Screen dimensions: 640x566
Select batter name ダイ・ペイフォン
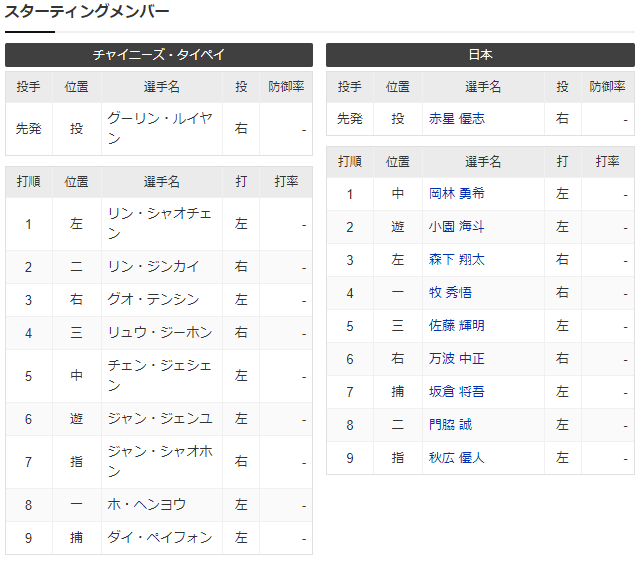click(160, 538)
